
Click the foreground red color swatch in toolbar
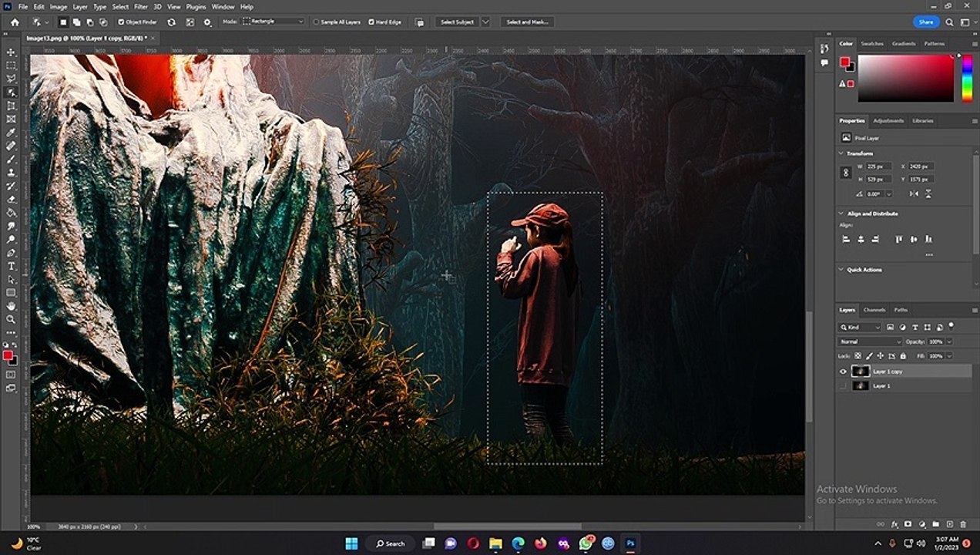[8, 355]
